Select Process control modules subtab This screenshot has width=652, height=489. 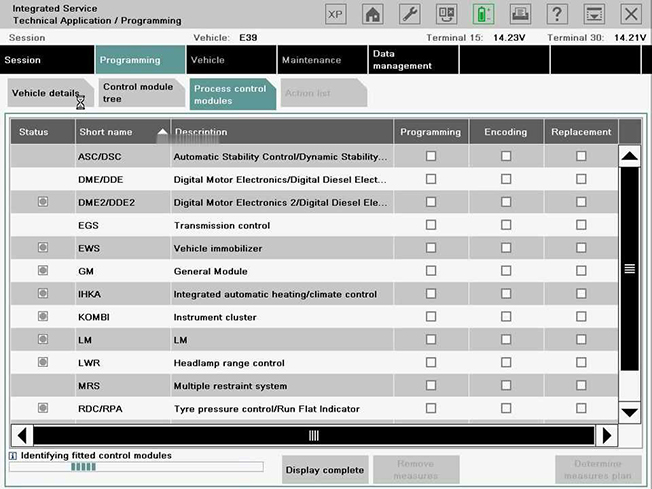click(233, 94)
